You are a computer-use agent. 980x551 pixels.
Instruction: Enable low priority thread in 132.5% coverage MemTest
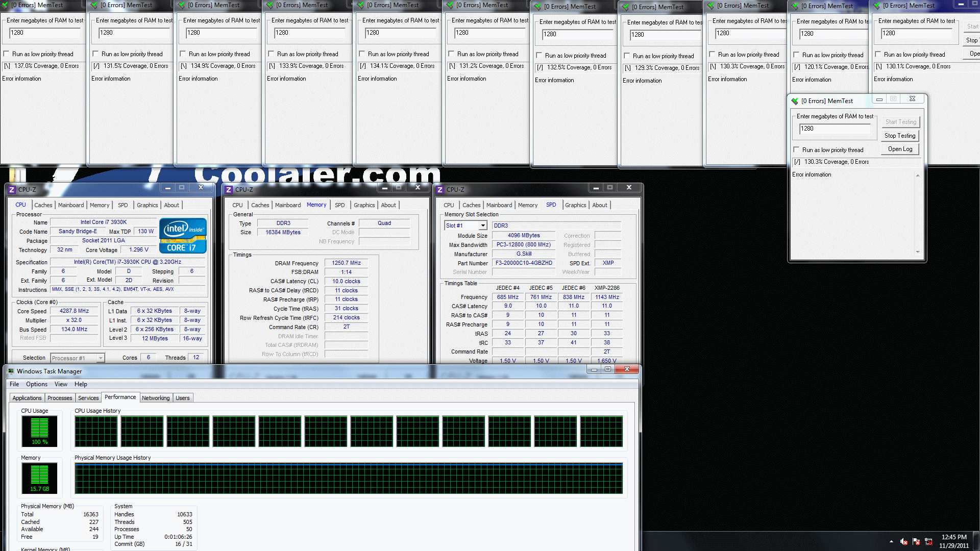pyautogui.click(x=539, y=55)
